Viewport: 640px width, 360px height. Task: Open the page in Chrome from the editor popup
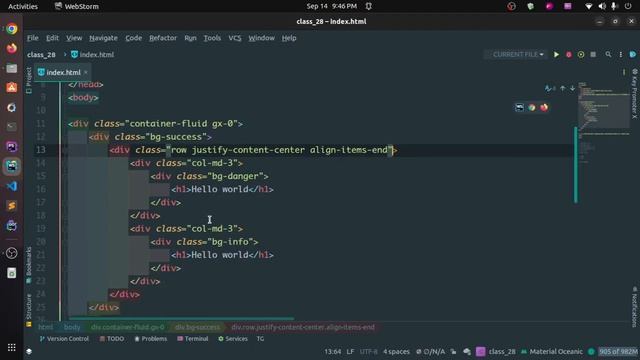pyautogui.click(x=531, y=107)
